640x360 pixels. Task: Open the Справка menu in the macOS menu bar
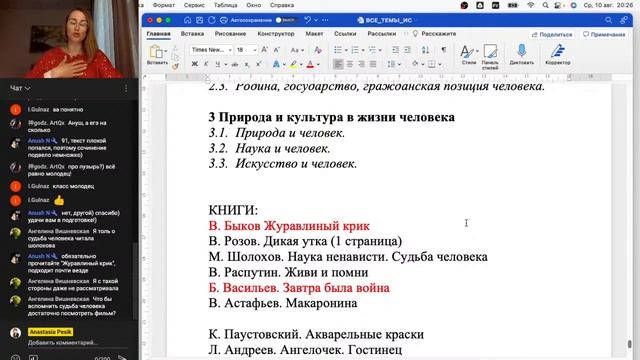(282, 5)
